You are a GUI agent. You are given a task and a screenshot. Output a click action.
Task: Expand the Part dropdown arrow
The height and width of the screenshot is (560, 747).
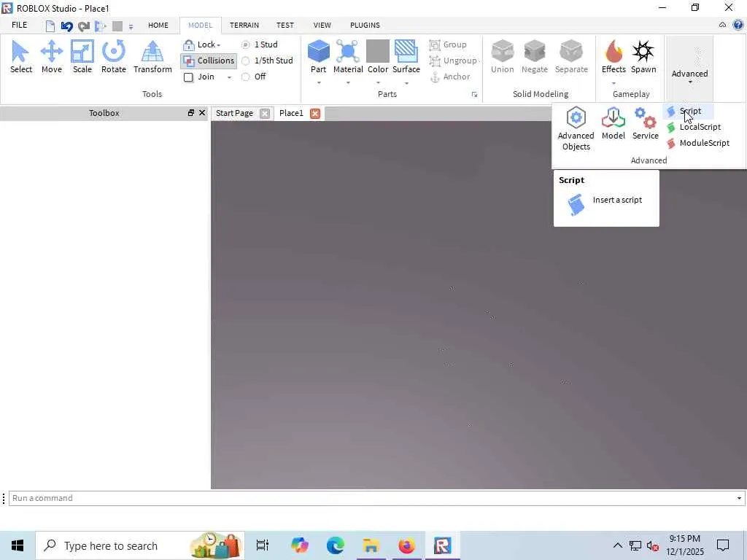coord(319,83)
